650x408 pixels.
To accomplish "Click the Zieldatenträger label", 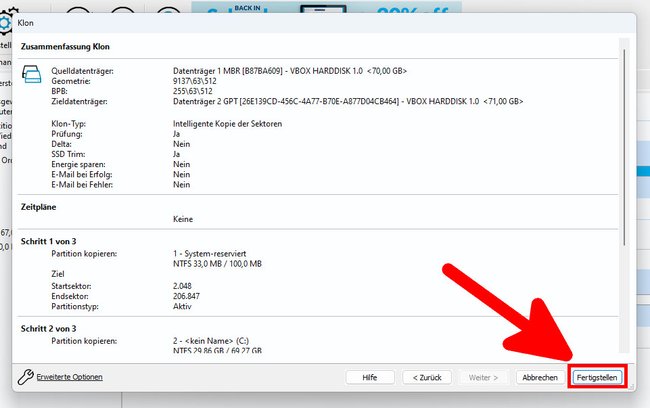I will [x=79, y=101].
